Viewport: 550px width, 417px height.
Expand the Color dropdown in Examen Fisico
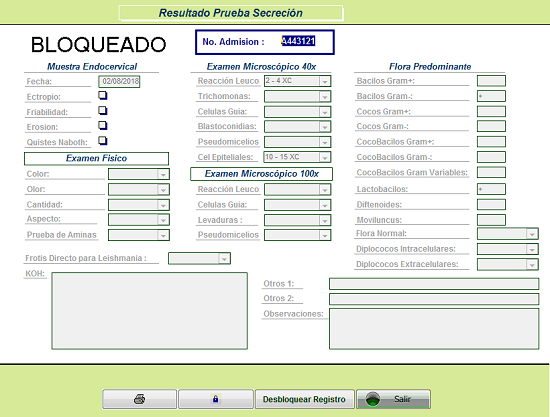click(x=139, y=174)
